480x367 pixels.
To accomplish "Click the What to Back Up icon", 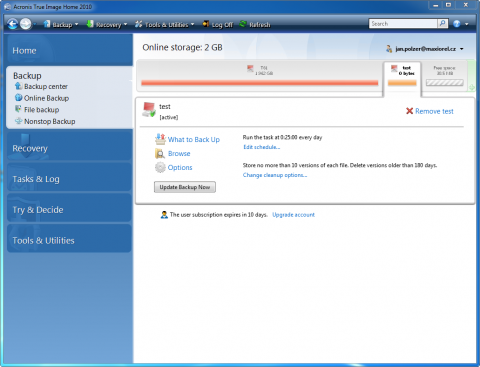I will coord(160,139).
